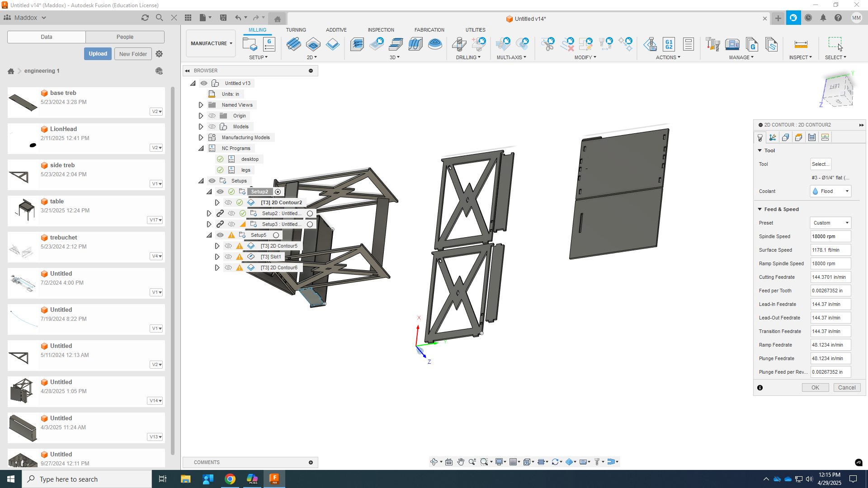This screenshot has height=488, width=868.
Task: Select the 2D Pocket tool icon
Action: coord(313,44)
